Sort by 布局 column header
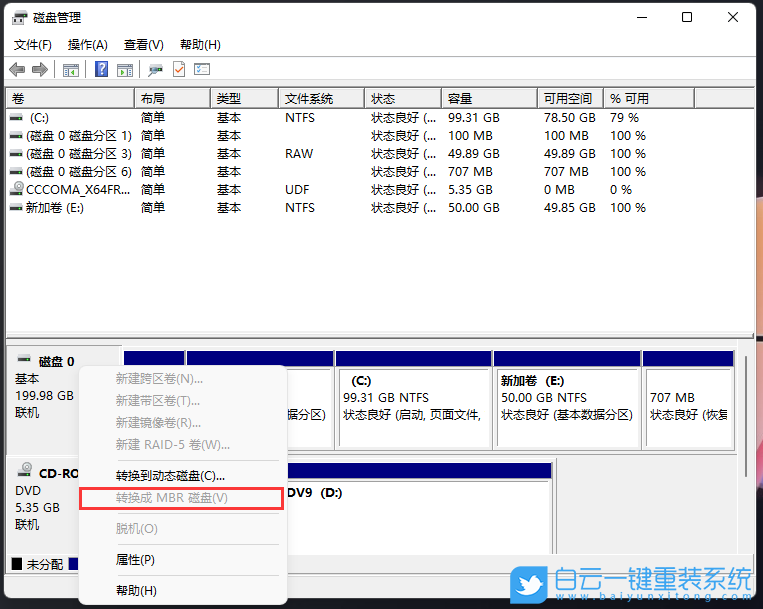 172,99
